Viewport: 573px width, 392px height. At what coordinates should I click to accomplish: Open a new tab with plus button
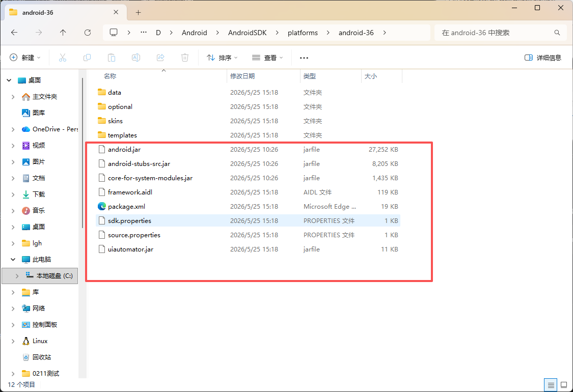[138, 12]
